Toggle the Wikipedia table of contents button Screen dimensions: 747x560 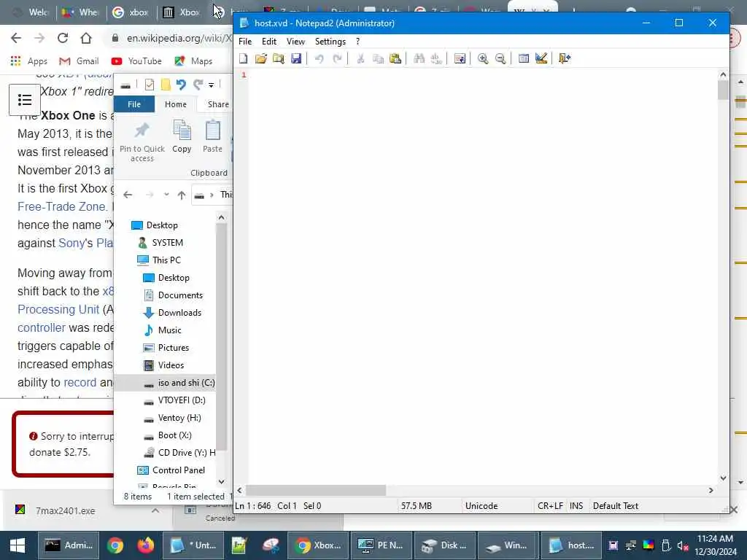point(24,100)
